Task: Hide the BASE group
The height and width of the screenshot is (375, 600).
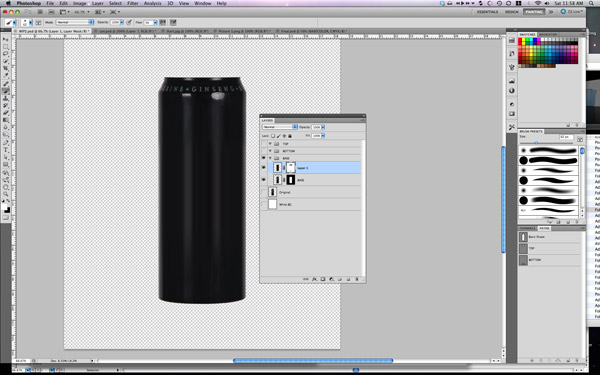Action: click(x=264, y=158)
